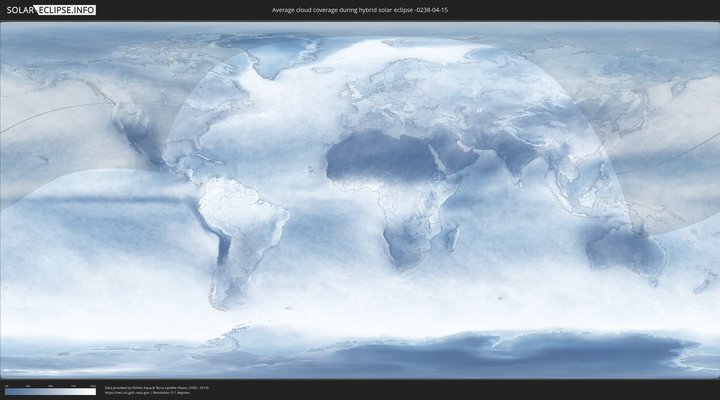Click the 100% label above the legend

(93, 385)
